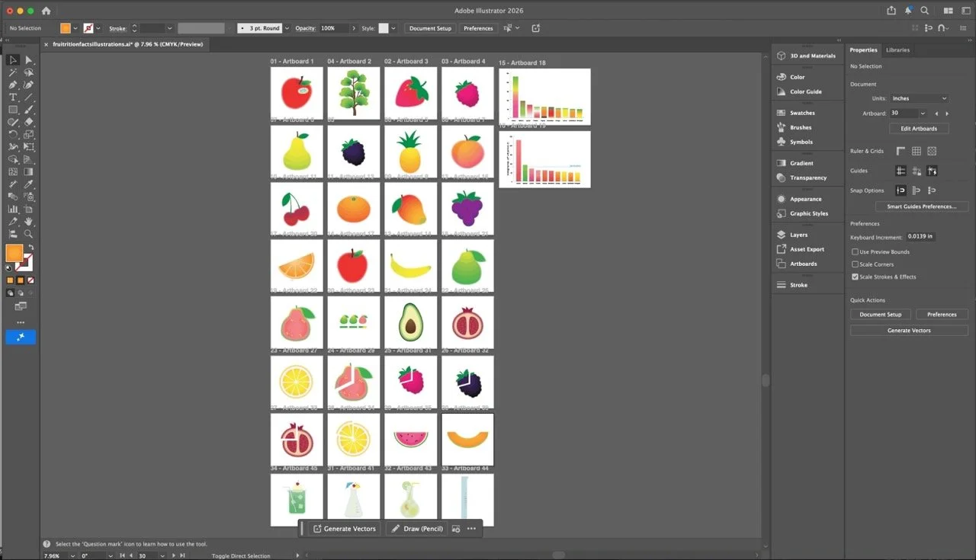
Task: Switch to the Libraries tab
Action: point(897,50)
